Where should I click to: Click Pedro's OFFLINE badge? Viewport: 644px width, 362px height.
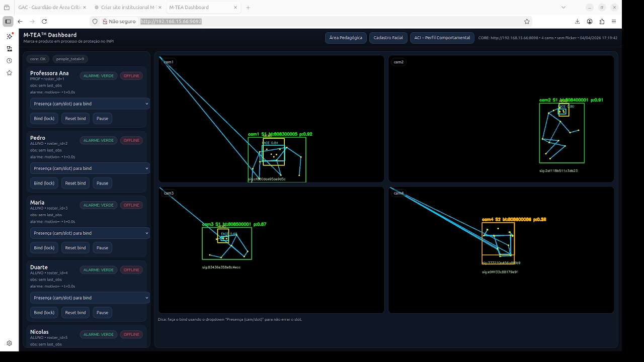click(131, 140)
